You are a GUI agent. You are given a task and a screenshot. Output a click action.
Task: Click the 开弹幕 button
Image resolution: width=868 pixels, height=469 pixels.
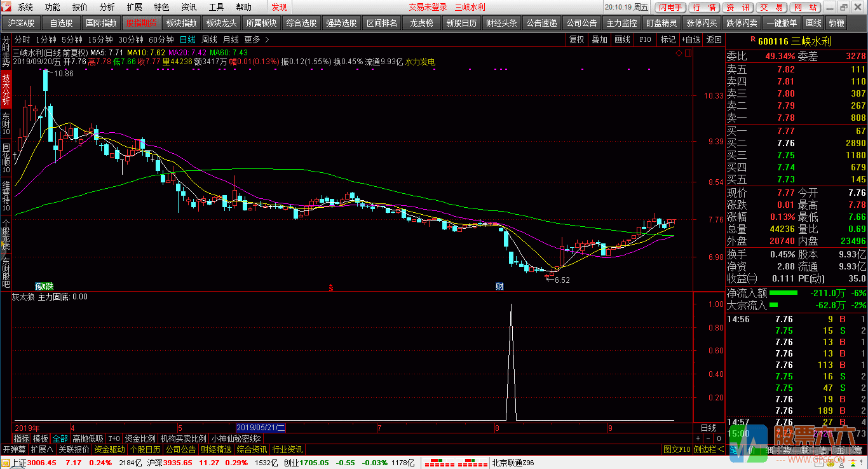click(x=14, y=449)
